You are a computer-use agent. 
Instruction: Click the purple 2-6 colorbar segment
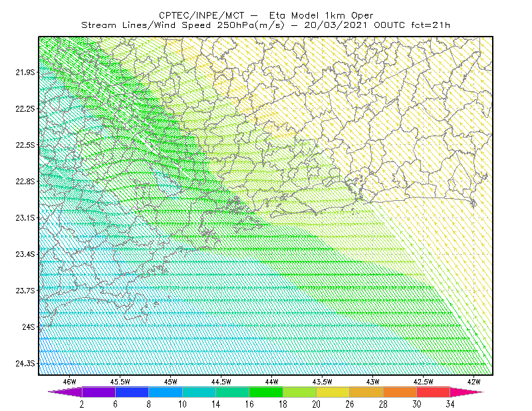(98, 392)
